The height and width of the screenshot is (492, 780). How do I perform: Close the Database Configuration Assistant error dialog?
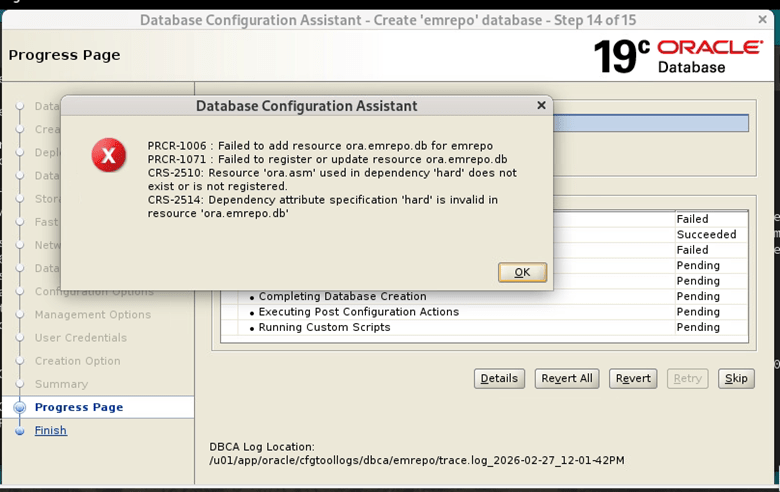coord(541,105)
